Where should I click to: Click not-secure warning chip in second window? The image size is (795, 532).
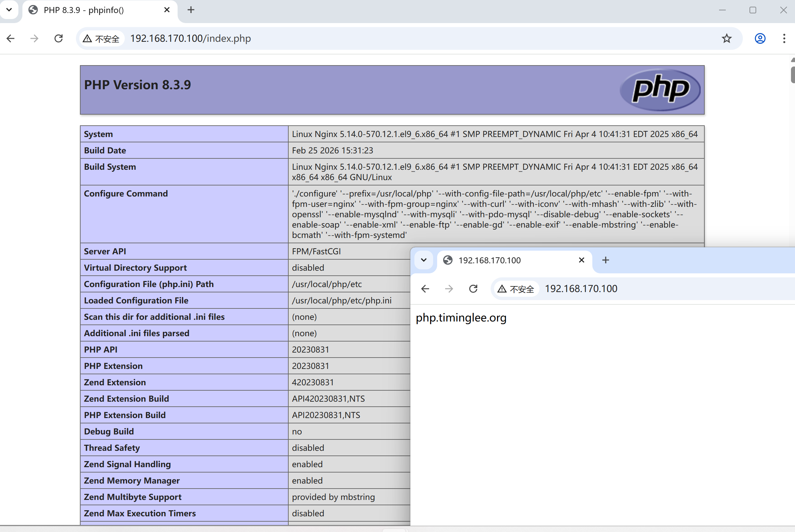pos(515,289)
